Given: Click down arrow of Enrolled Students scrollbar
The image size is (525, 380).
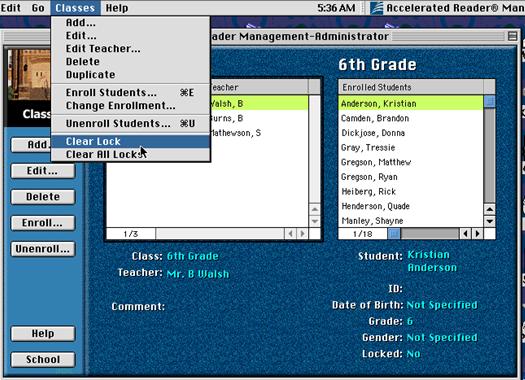Looking at the screenshot, I should click(490, 221).
